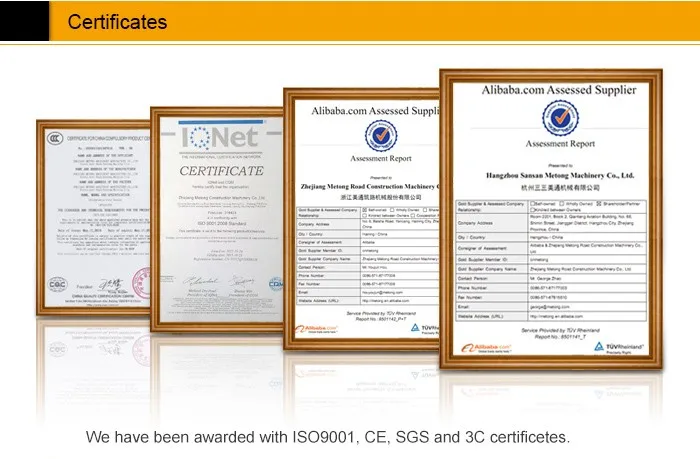
Task: Click 'Assessment Report' text on Zhejiang Metong certificate
Action: 381,158
